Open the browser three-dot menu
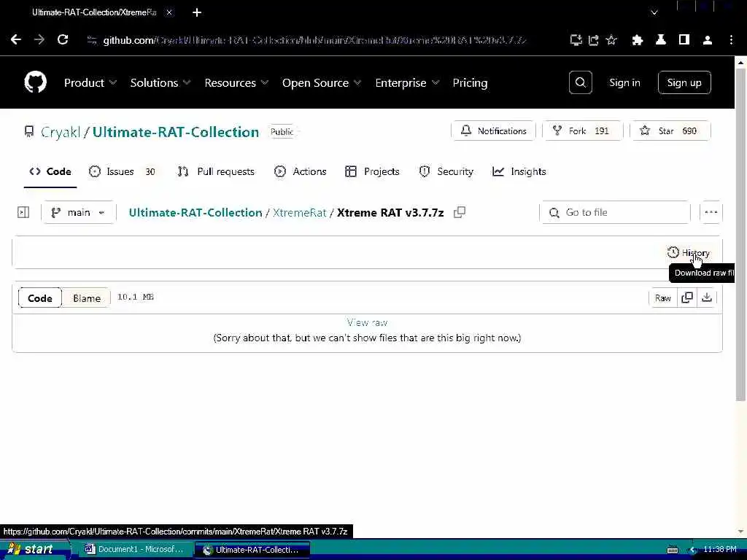747x560 pixels. [731, 40]
